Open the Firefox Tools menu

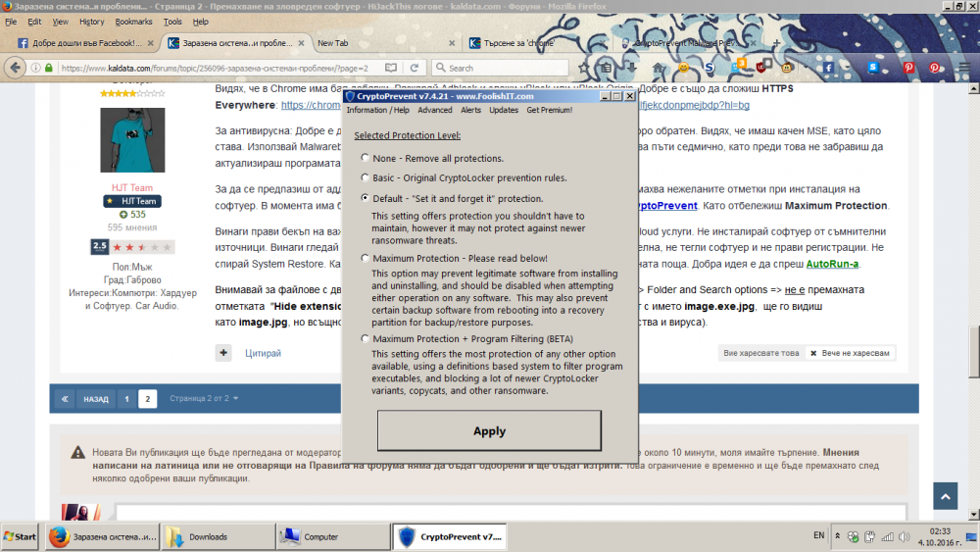172,22
